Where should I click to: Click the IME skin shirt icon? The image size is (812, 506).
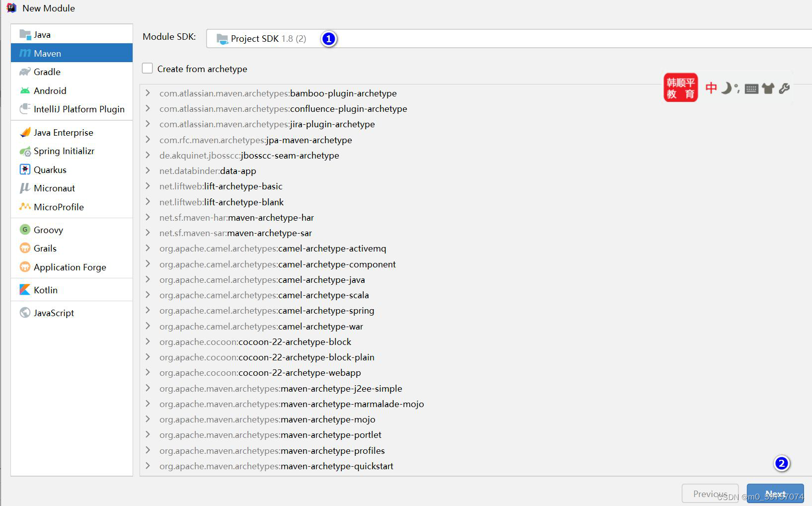coord(768,88)
